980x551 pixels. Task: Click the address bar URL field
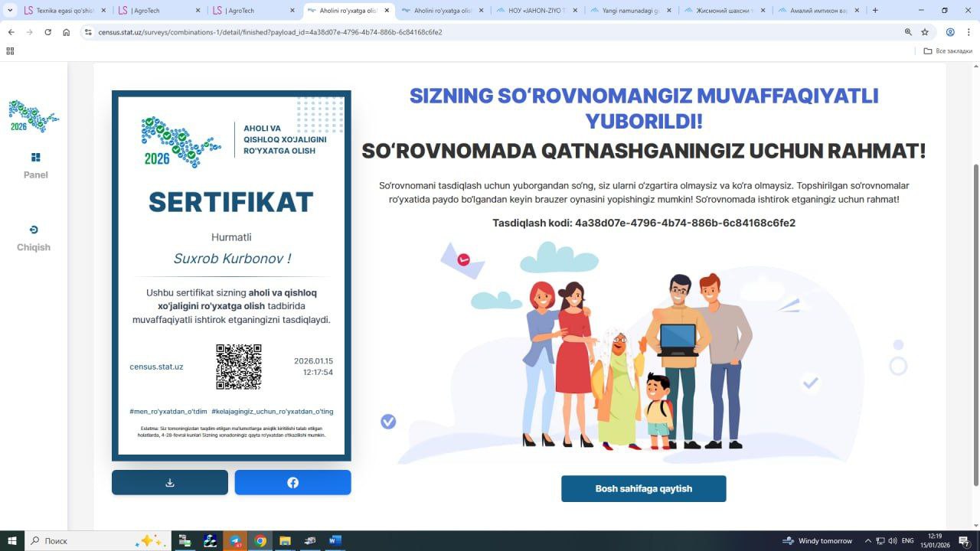(459, 32)
